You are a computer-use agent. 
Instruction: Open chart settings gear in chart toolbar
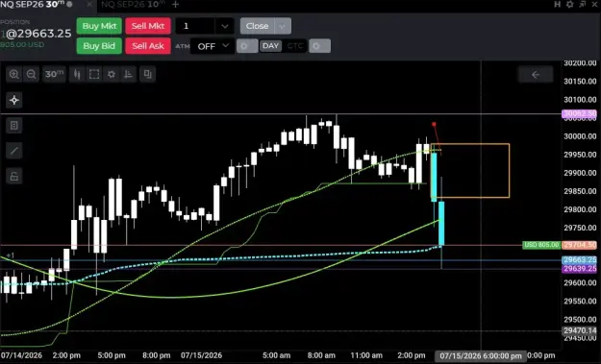112,74
